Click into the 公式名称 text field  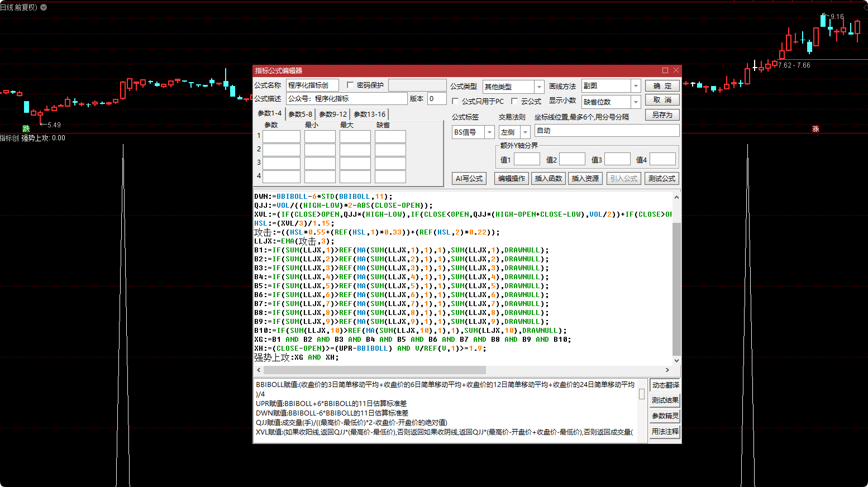312,85
